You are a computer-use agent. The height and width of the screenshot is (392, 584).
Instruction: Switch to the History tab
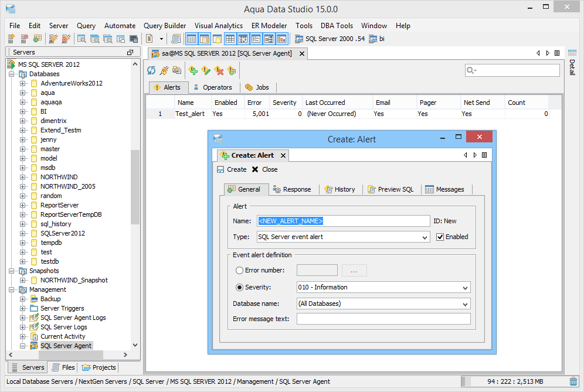click(x=339, y=189)
